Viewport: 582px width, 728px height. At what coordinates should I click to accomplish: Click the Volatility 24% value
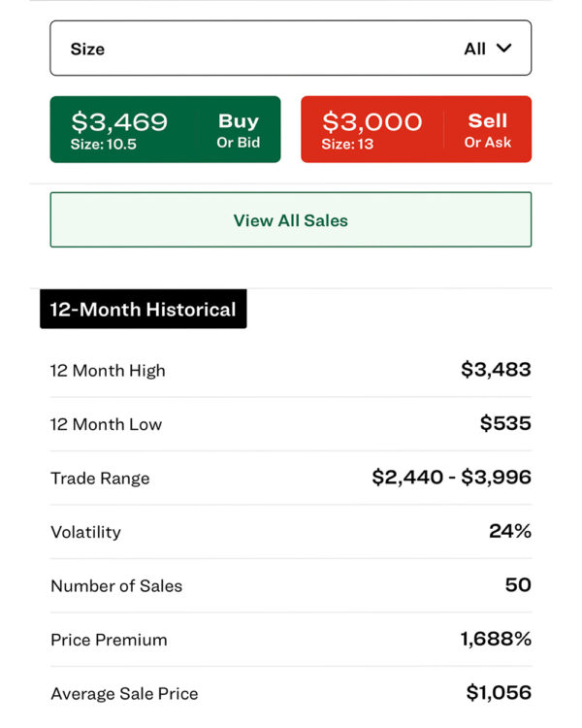click(510, 531)
